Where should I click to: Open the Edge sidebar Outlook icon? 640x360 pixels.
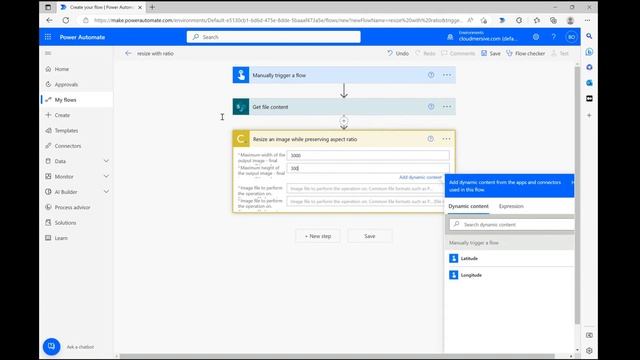pyautogui.click(x=589, y=83)
